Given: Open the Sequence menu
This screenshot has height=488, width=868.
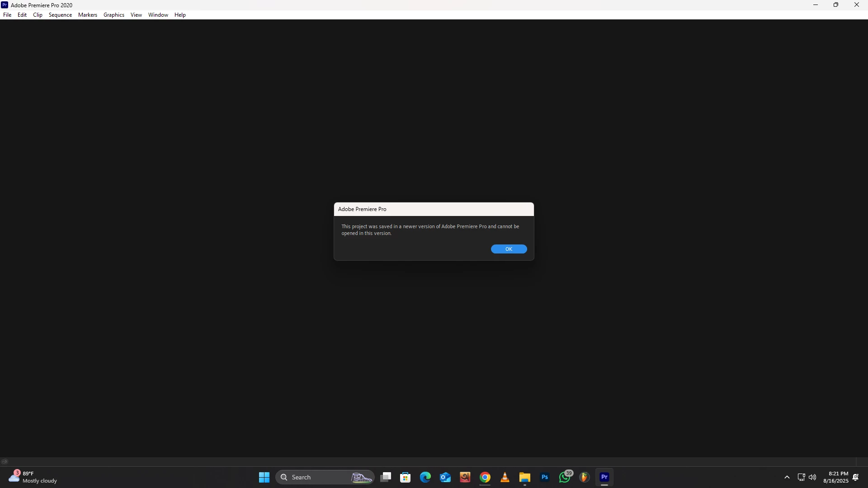Looking at the screenshot, I should [x=60, y=15].
